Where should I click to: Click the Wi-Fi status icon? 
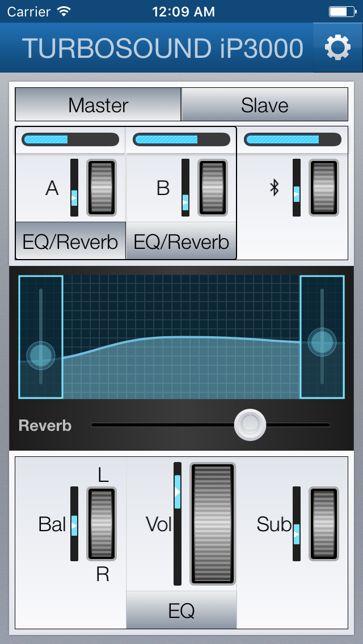pyautogui.click(x=64, y=11)
